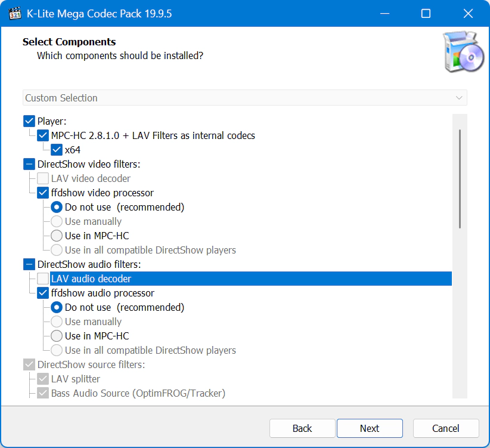The width and height of the screenshot is (490, 448).
Task: Select 'DirectShow audio filters:' row label
Action: tap(89, 264)
